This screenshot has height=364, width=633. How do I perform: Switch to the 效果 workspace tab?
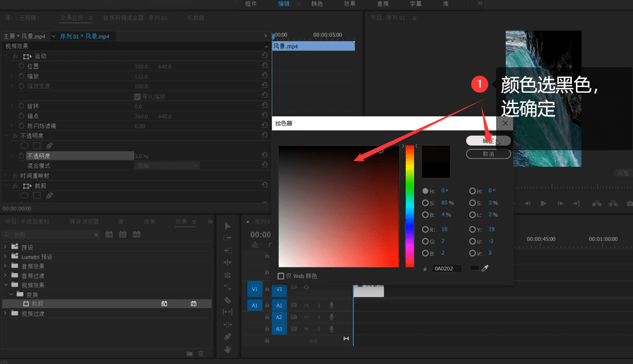pyautogui.click(x=350, y=3)
